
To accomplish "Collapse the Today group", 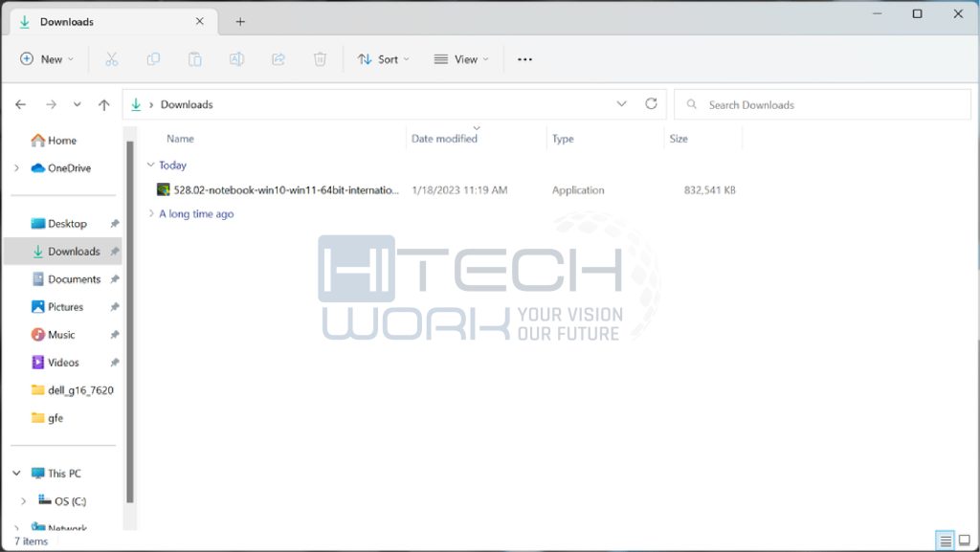I will [150, 165].
